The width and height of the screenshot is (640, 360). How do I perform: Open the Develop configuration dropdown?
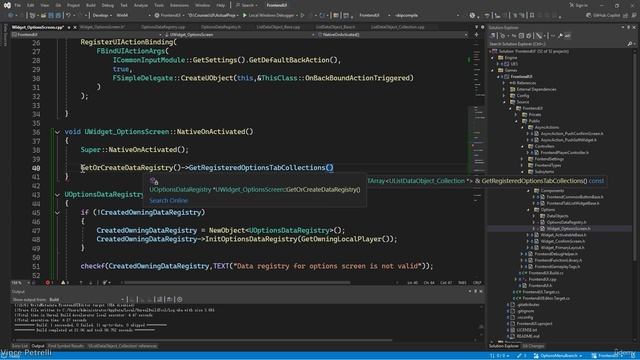pos(102,15)
